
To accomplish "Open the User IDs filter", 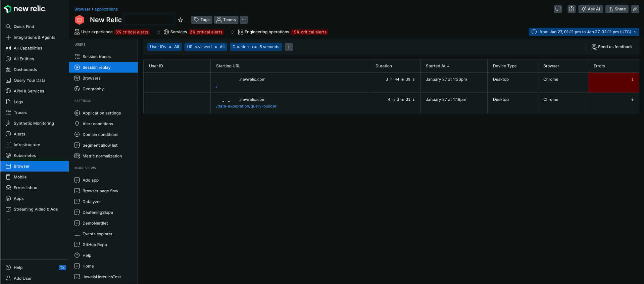I will tap(164, 47).
